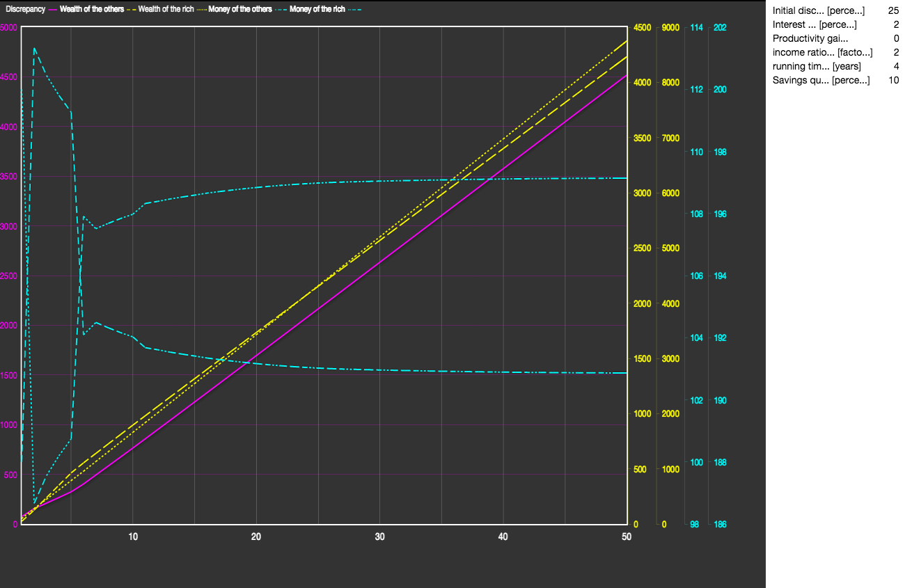This screenshot has height=588, width=905.
Task: Click the cyan axis label 100
Action: coord(696,463)
